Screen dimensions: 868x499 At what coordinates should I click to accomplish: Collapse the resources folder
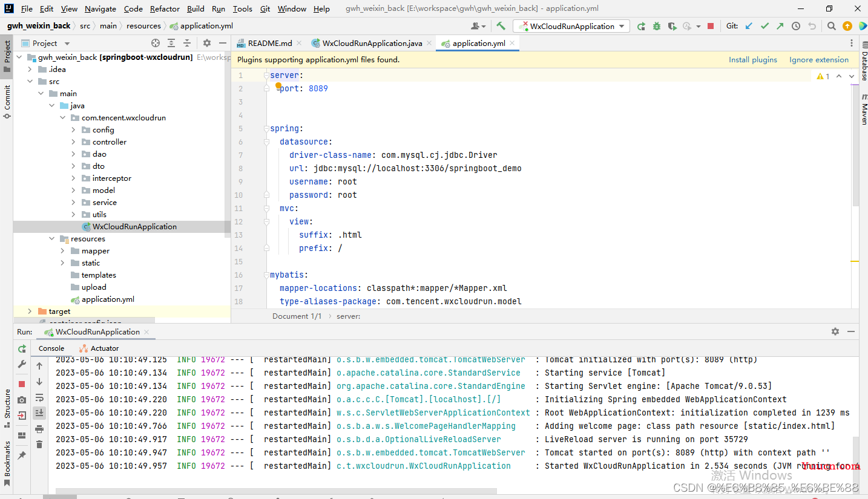tap(51, 239)
